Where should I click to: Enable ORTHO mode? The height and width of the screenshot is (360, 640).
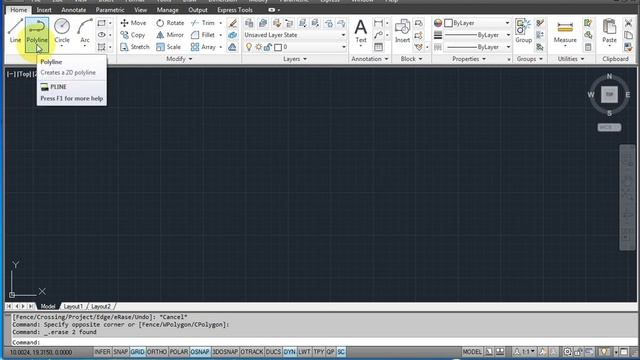click(x=157, y=352)
